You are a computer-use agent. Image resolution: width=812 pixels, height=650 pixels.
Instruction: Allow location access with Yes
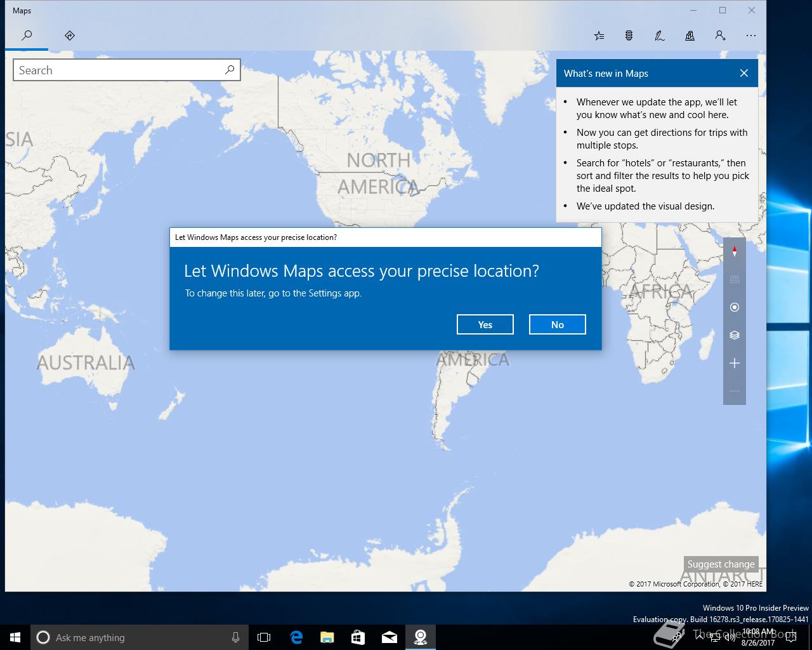click(485, 324)
